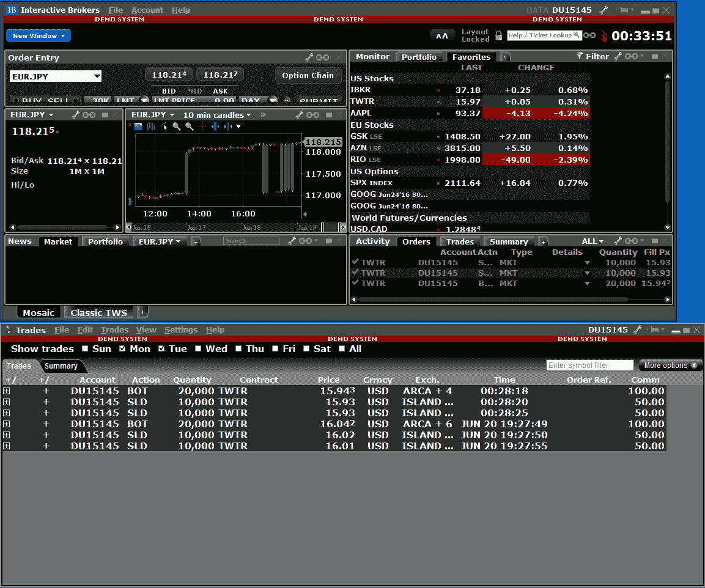The height and width of the screenshot is (588, 705).
Task: Click chain link icon in Activity panel
Action: [x=631, y=241]
